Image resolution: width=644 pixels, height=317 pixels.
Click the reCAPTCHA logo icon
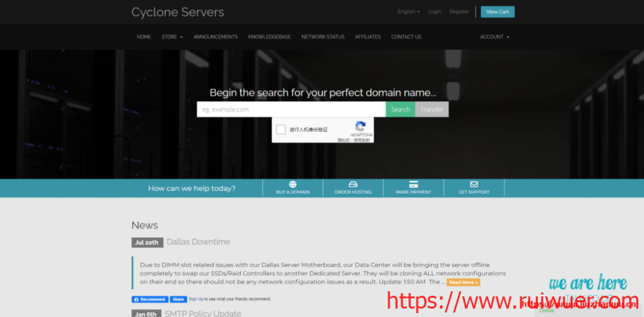click(x=361, y=126)
